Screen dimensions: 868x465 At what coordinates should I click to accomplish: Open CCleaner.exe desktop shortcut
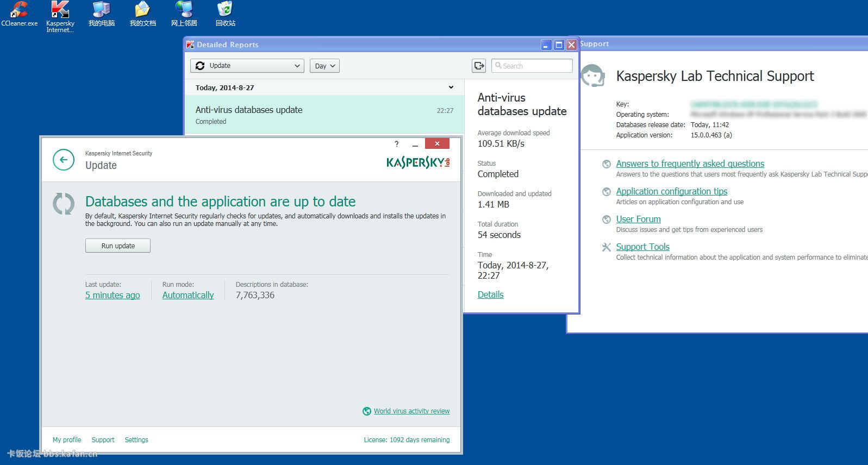[19, 14]
